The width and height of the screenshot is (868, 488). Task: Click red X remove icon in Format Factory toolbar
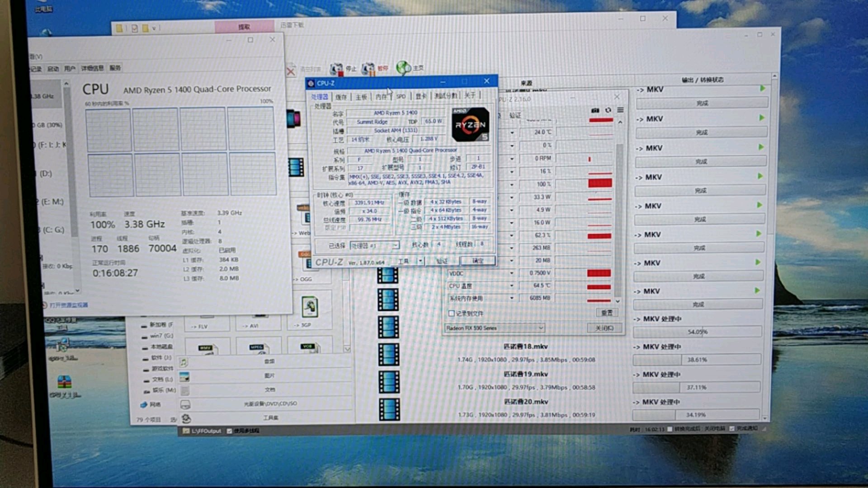(291, 70)
